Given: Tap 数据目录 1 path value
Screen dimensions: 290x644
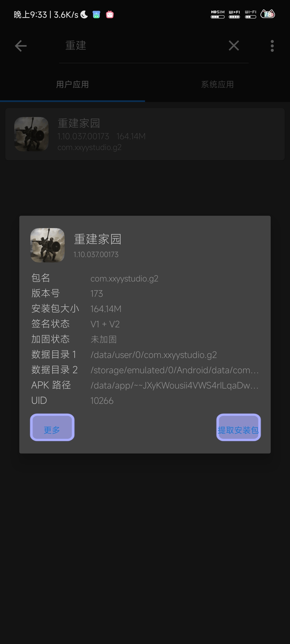Looking at the screenshot, I should [154, 355].
